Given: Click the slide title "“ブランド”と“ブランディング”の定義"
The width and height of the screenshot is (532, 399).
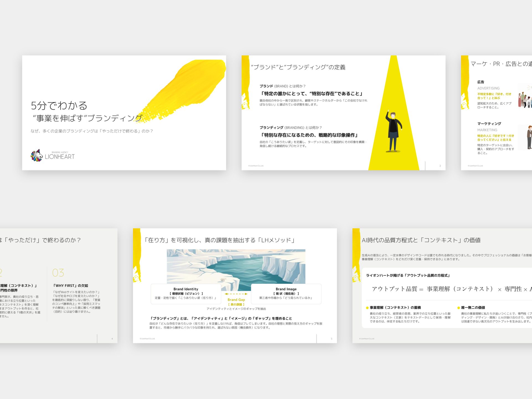Looking at the screenshot, I should click(298, 67).
